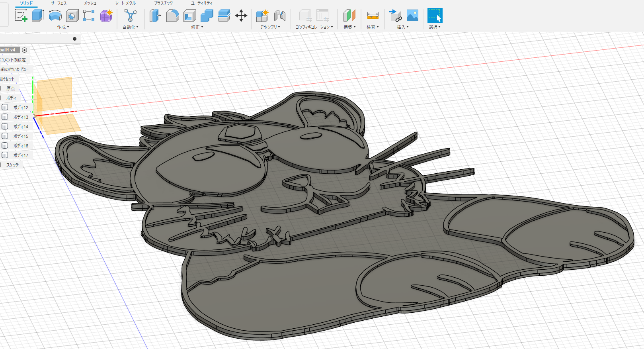Screen dimensions: 644x349
Task: Open the 構築 dropdown menu
Action: coord(349,27)
